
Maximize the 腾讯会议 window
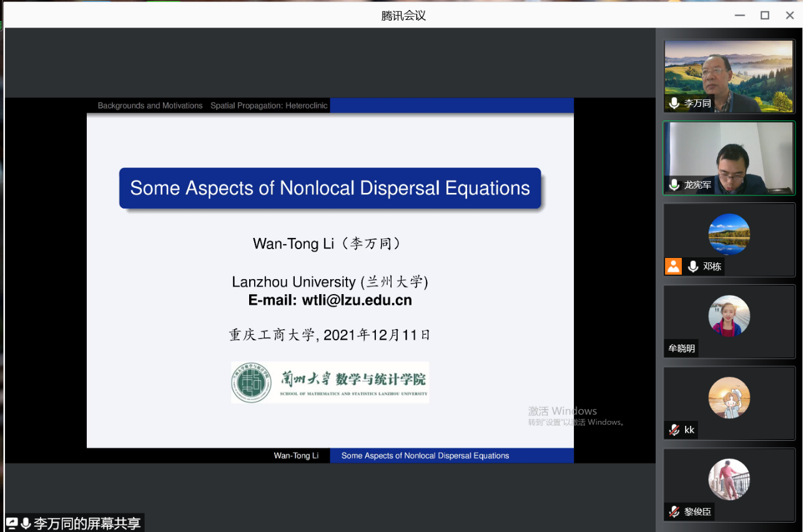coord(764,16)
